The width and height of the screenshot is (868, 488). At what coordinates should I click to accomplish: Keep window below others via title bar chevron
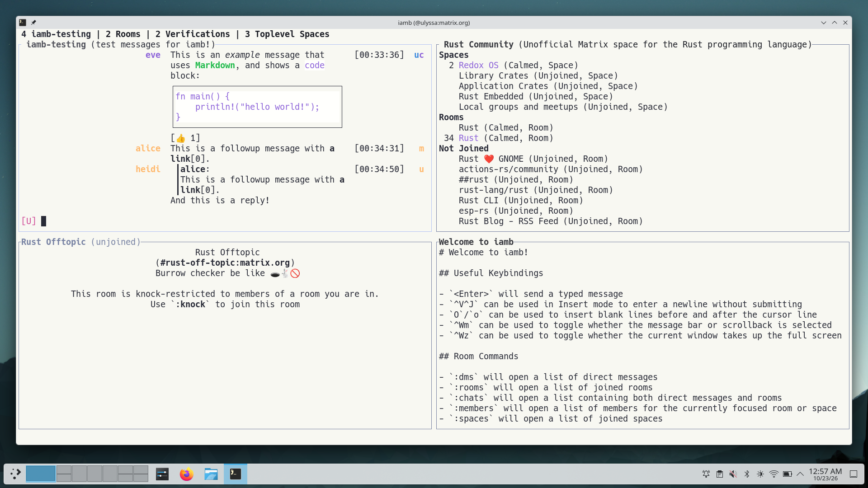(x=824, y=23)
